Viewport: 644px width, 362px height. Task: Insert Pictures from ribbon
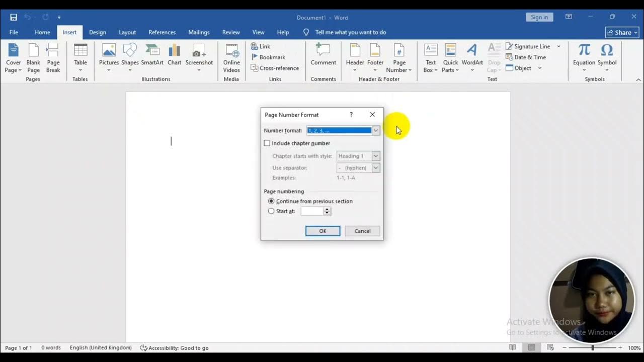coord(109,58)
